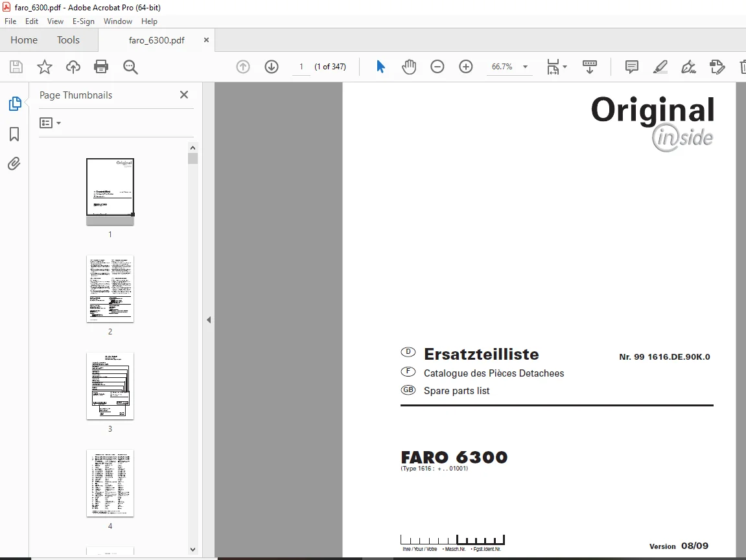Click thumbnail scrollbar up arrow
746x560 pixels.
coord(192,148)
